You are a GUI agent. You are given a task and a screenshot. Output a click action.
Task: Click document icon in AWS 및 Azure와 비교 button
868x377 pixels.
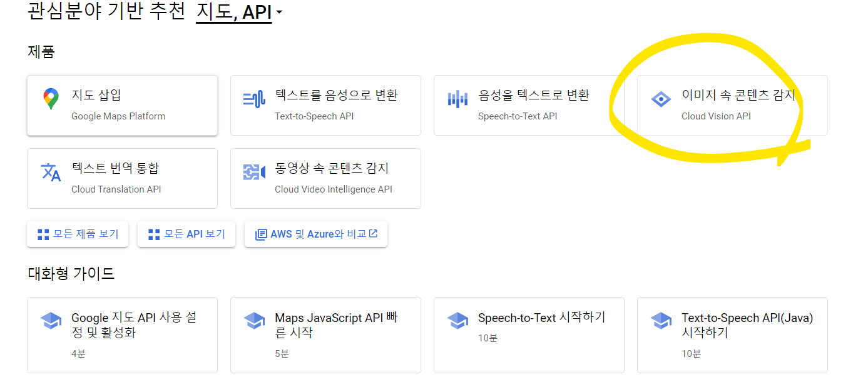pyautogui.click(x=261, y=234)
